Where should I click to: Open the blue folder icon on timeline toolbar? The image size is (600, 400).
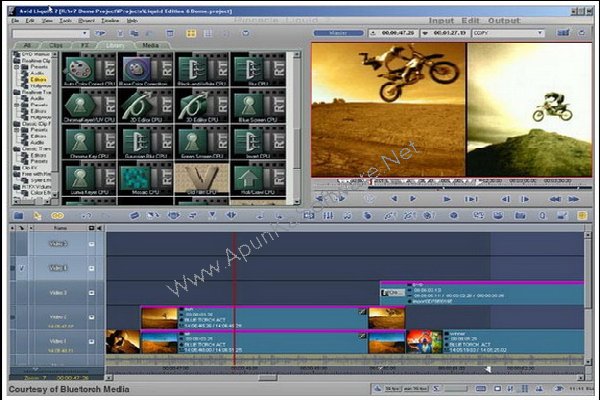click(18, 216)
